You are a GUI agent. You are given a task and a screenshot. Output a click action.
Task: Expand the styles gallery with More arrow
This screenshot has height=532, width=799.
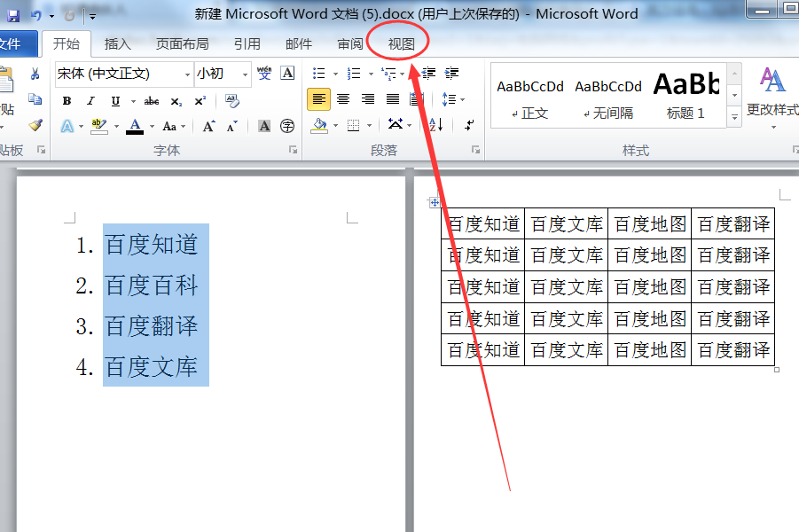pyautogui.click(x=734, y=117)
